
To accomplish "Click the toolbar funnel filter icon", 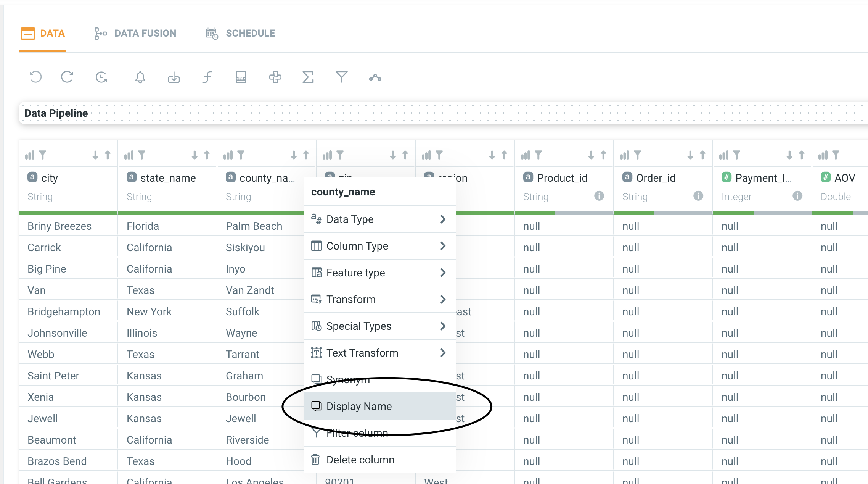I will tap(341, 77).
